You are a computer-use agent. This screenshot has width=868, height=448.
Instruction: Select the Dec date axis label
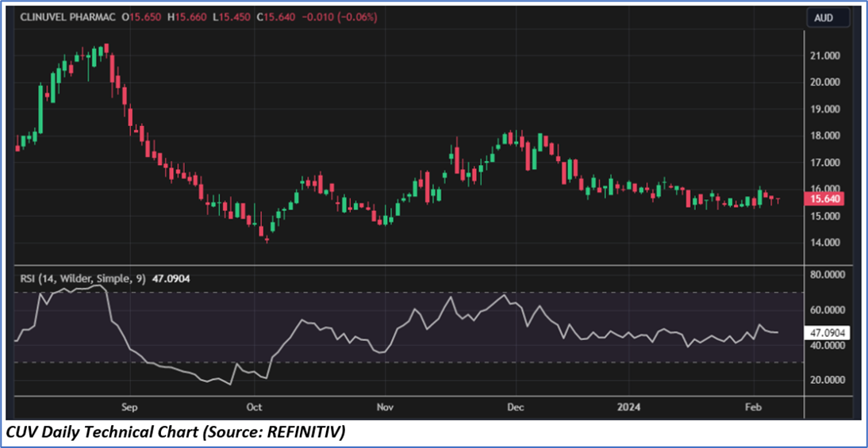coord(516,408)
